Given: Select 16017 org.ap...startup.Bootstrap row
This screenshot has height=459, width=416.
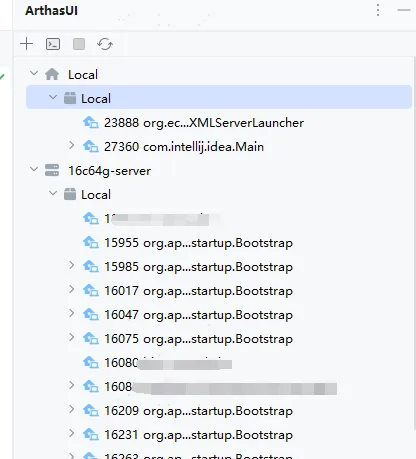Looking at the screenshot, I should (x=198, y=291).
